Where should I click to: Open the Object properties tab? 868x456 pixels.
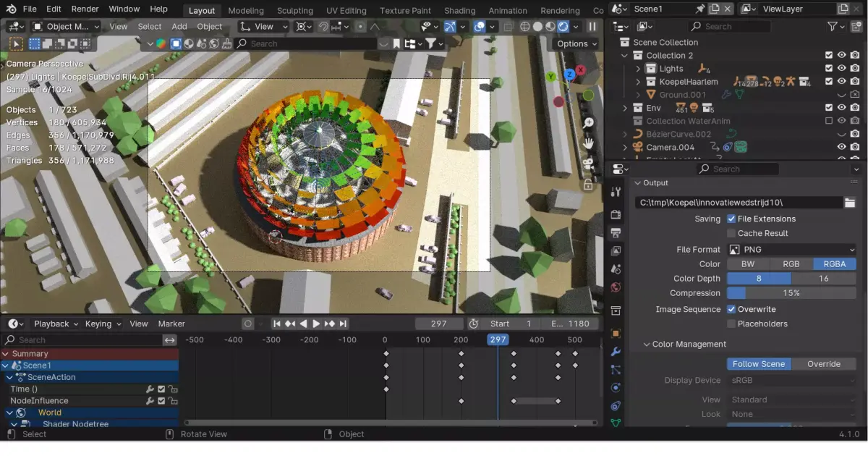coord(616,334)
